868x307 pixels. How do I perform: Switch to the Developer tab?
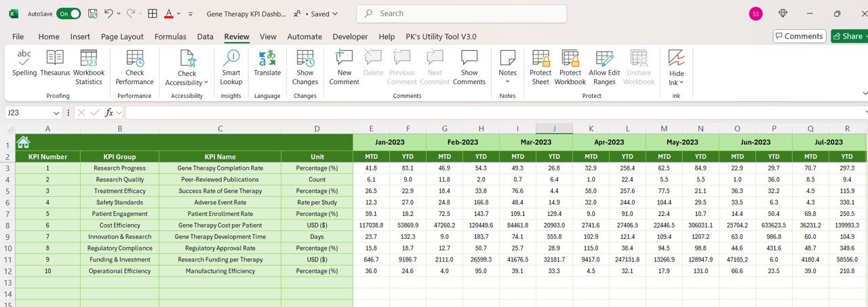coord(350,37)
